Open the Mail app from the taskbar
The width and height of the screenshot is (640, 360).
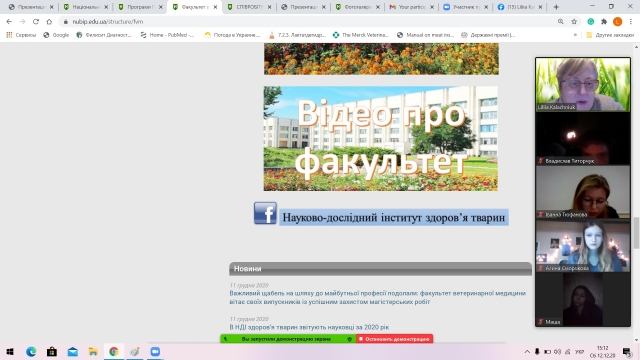click(73, 351)
